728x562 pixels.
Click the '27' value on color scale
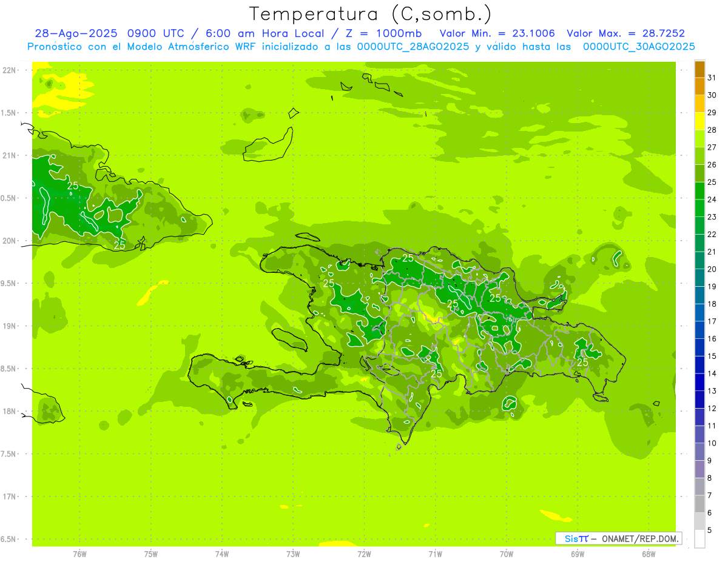coord(712,147)
